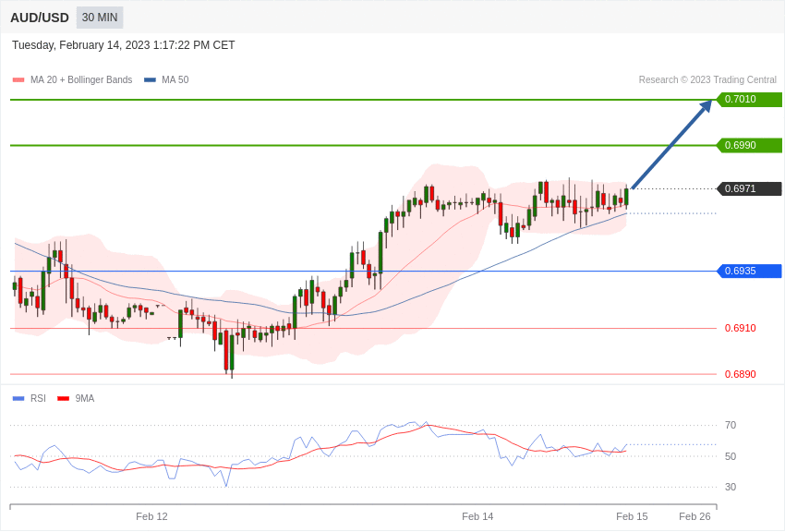Click the green 0.7010 resistance price tag
785x532 pixels.
tap(750, 99)
